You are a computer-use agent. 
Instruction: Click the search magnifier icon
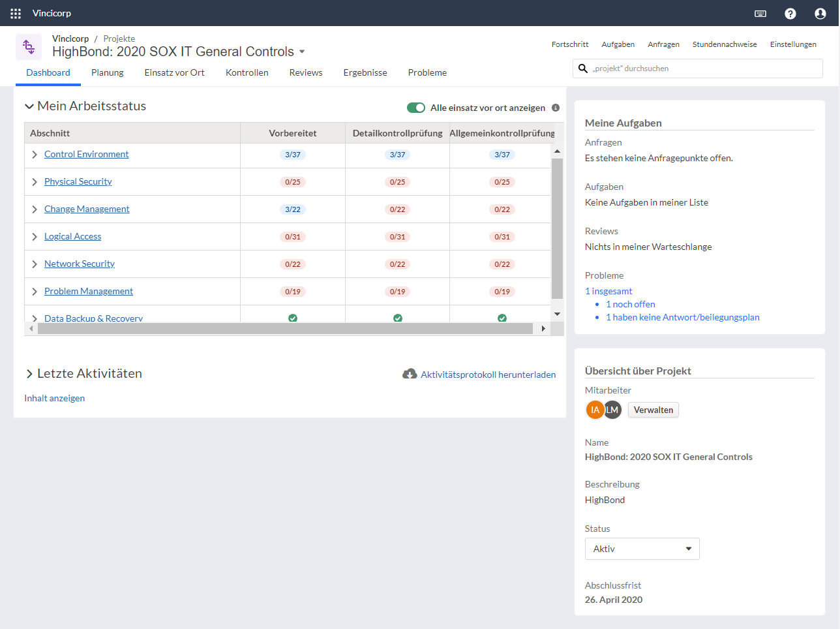583,69
